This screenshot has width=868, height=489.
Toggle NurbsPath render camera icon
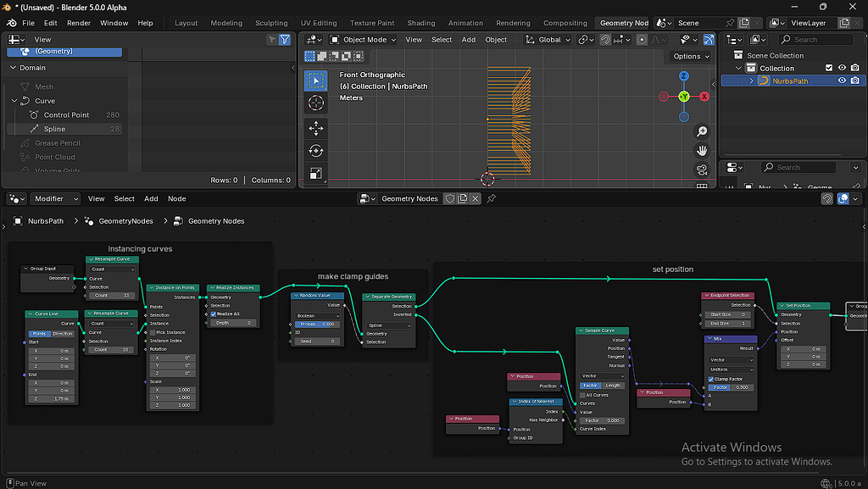click(855, 81)
